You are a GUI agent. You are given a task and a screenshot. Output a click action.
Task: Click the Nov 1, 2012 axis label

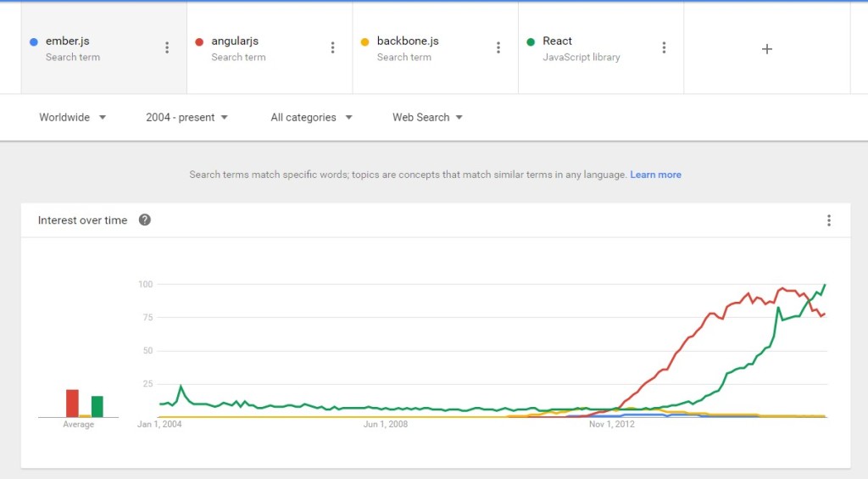[612, 424]
